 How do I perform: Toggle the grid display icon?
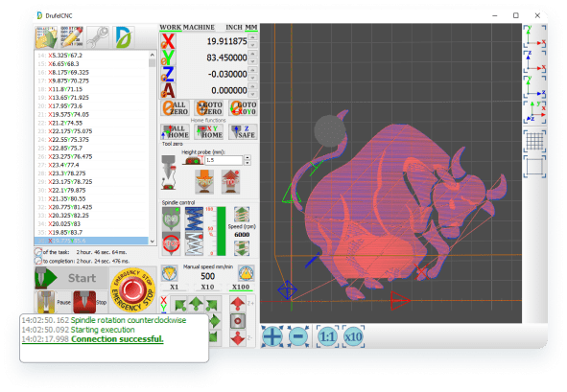(x=534, y=141)
